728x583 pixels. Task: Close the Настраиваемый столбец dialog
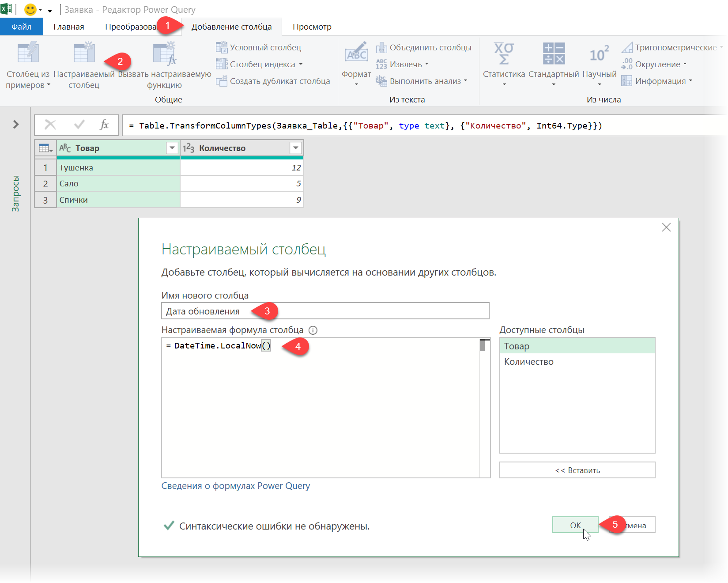click(x=666, y=227)
